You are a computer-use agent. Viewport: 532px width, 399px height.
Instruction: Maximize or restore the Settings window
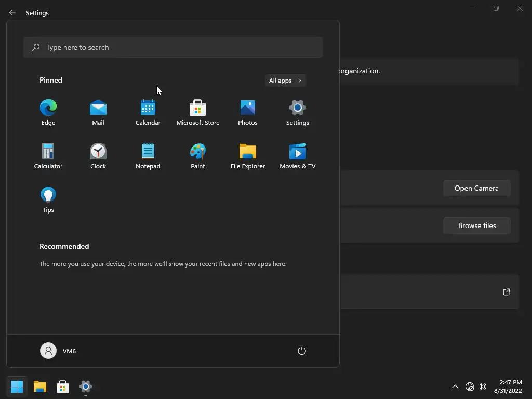(496, 8)
